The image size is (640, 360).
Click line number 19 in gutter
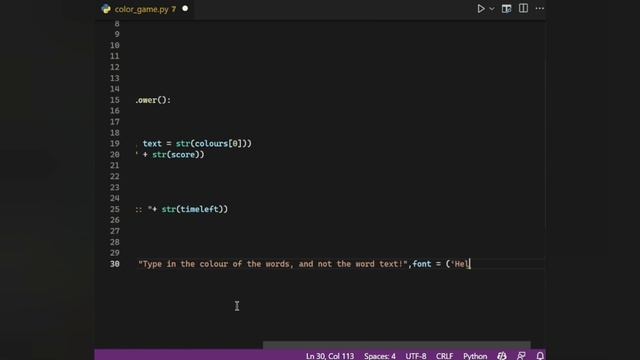point(115,144)
